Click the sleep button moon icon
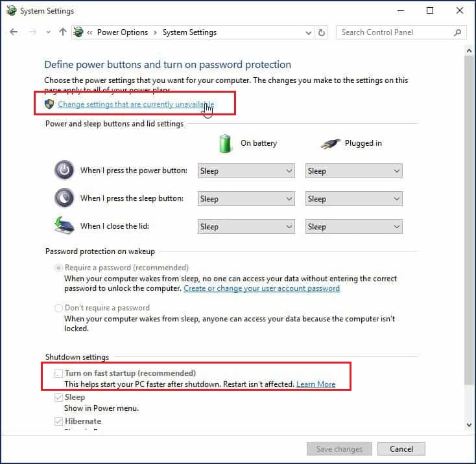This screenshot has width=476, height=464. 64,198
